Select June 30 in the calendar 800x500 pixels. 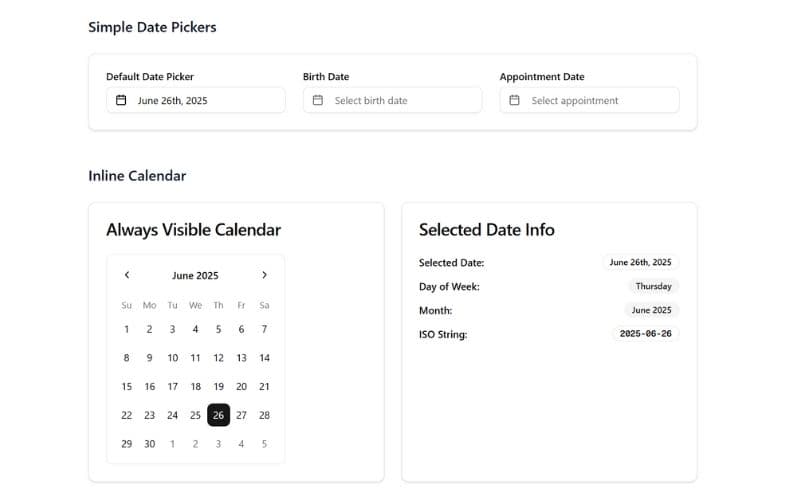click(x=150, y=443)
